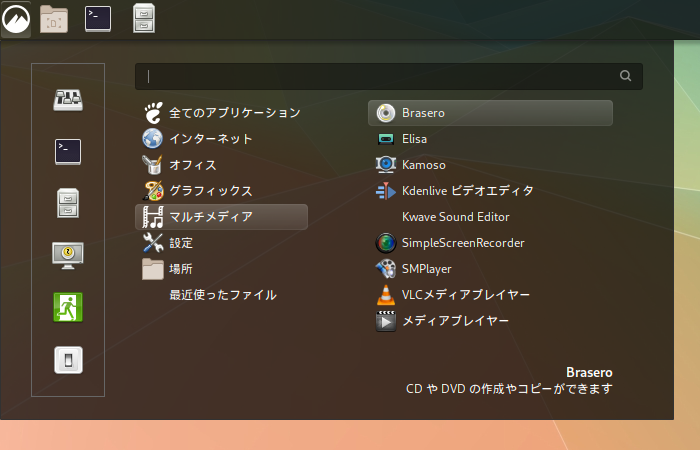Open file cabinet icon in favorites sidebar
The height and width of the screenshot is (450, 700).
pos(68,203)
